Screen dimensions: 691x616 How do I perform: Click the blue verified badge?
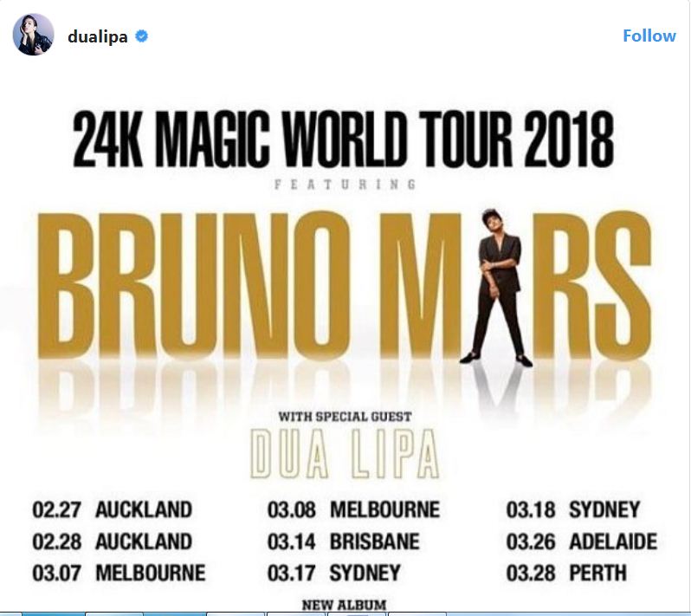pyautogui.click(x=142, y=36)
